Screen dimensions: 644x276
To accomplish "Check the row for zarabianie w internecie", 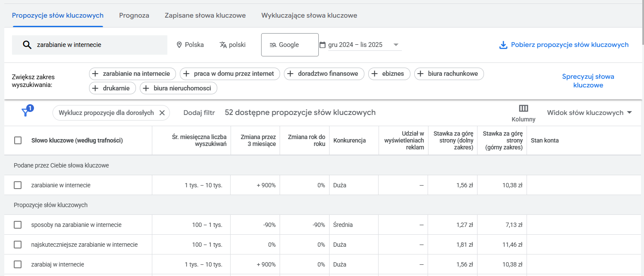I will (17, 185).
